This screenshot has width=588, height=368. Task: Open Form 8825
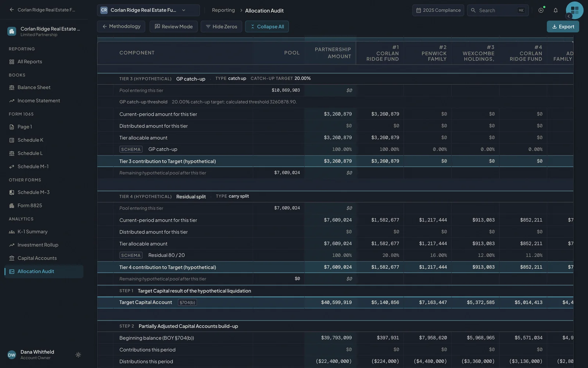(44, 205)
